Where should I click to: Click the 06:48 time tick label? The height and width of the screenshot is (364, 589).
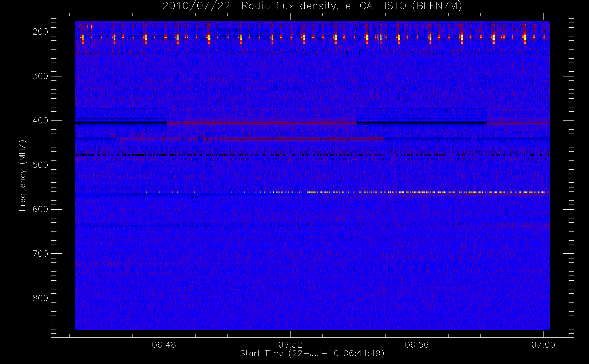tap(164, 345)
